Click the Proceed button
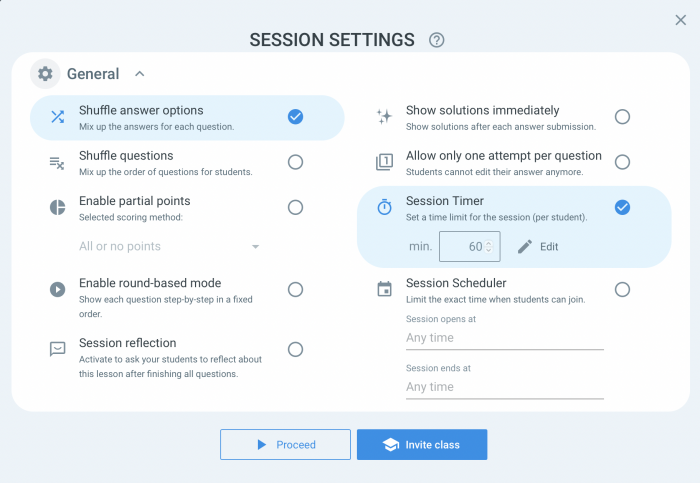Screen dimensions: 700x483 (285, 445)
